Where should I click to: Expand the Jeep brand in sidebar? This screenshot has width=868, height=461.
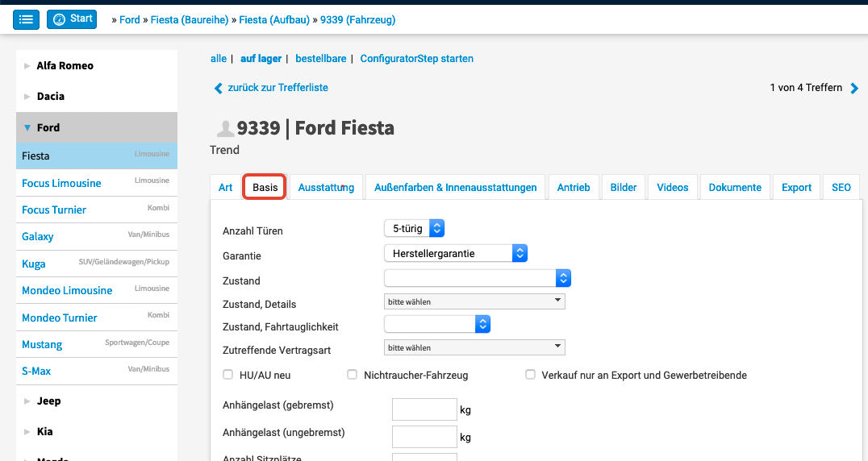coord(27,401)
